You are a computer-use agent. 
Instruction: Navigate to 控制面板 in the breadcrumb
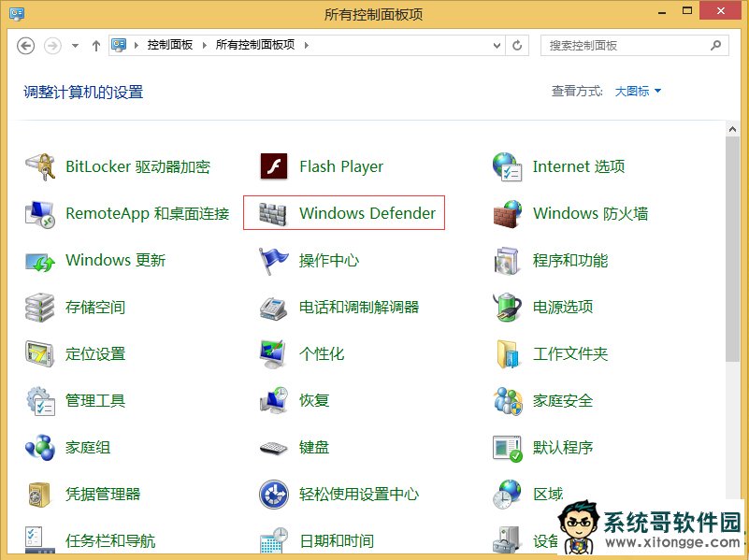click(x=170, y=45)
